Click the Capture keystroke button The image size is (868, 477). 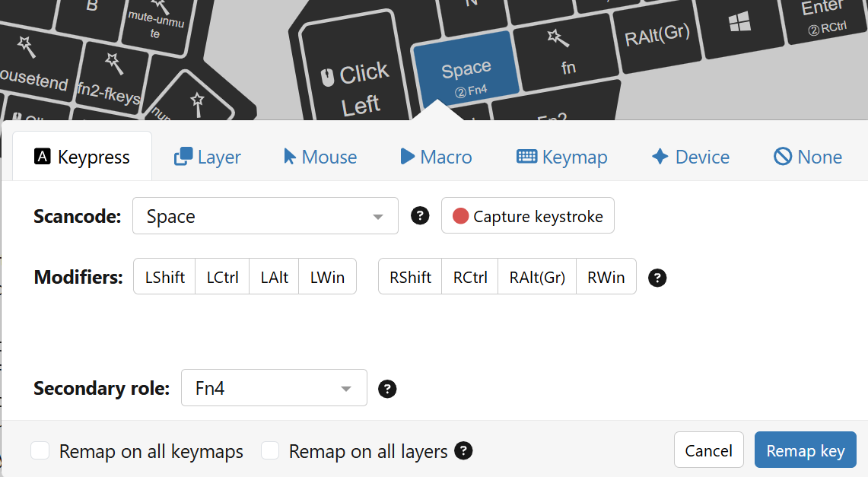coord(528,216)
